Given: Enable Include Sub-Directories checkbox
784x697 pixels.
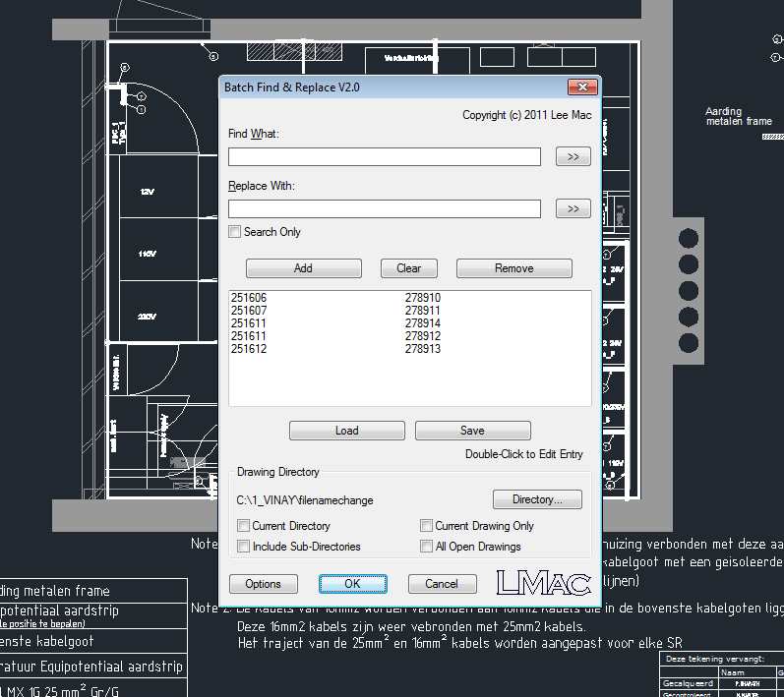Looking at the screenshot, I should click(x=244, y=547).
